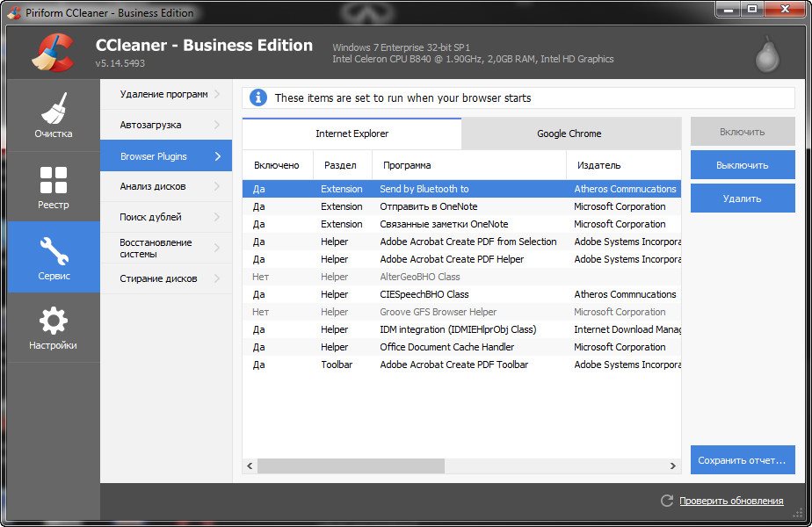
Task: Sort by the Раздел column header
Action: click(343, 165)
